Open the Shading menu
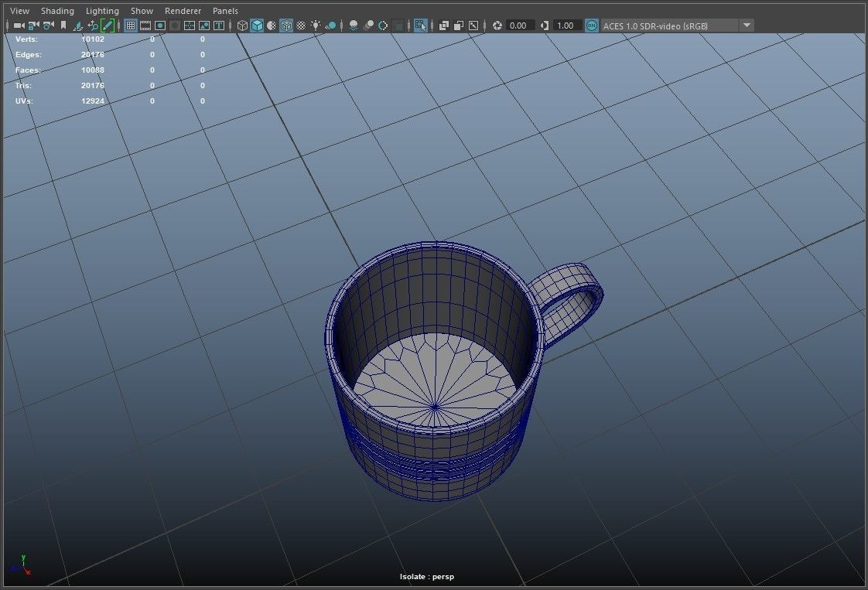The width and height of the screenshot is (868, 590). pyautogui.click(x=57, y=11)
